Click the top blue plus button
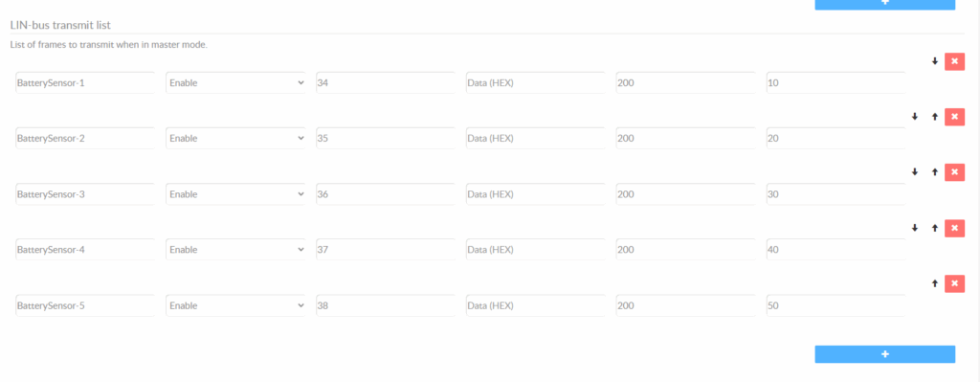980x382 pixels. click(885, 4)
